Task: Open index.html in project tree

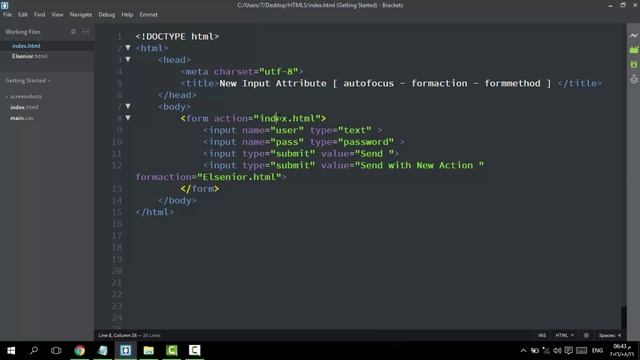Action: click(24, 107)
